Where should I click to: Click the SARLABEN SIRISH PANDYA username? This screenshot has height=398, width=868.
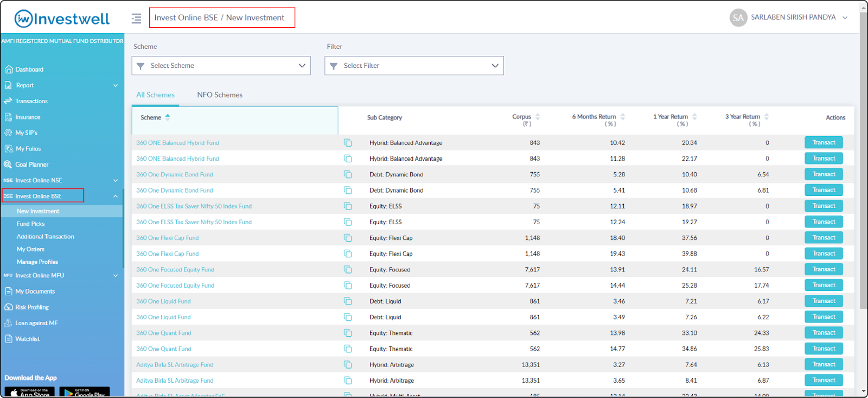tap(793, 17)
